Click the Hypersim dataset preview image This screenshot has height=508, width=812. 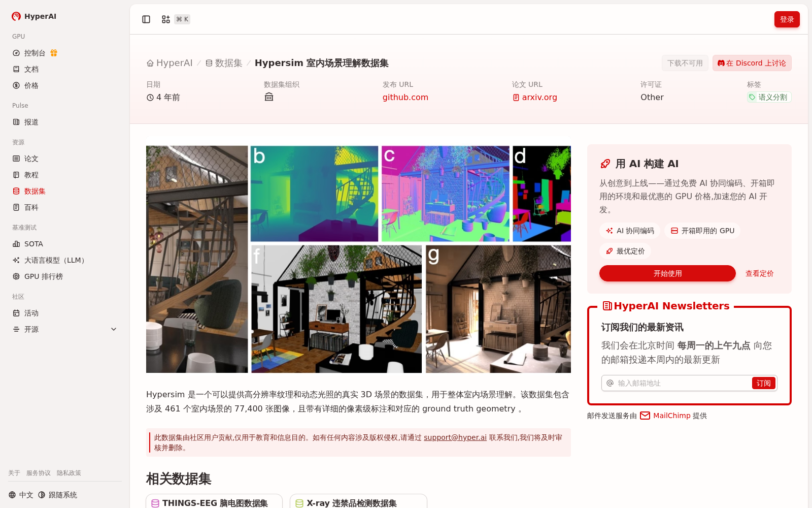358,259
